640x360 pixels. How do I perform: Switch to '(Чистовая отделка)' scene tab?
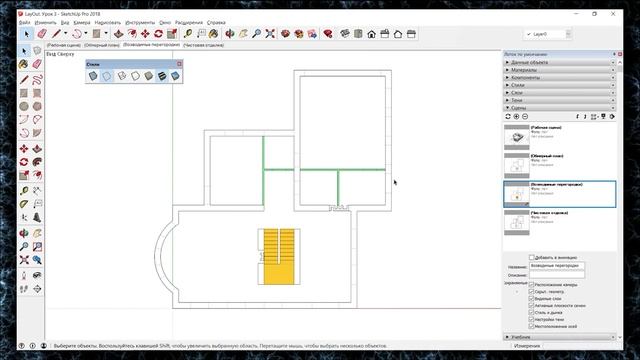[203, 45]
